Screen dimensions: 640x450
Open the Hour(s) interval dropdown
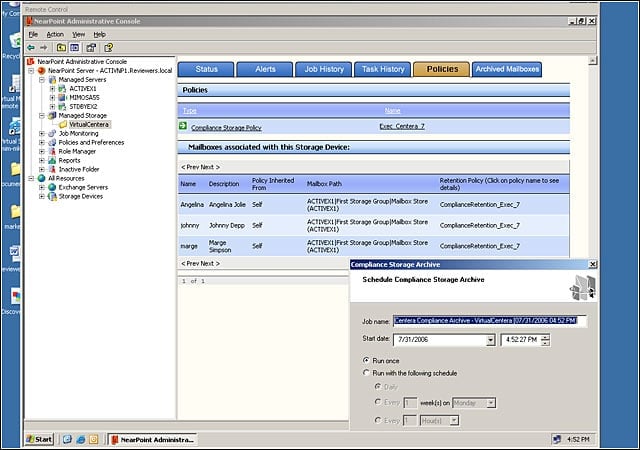[x=454, y=420]
